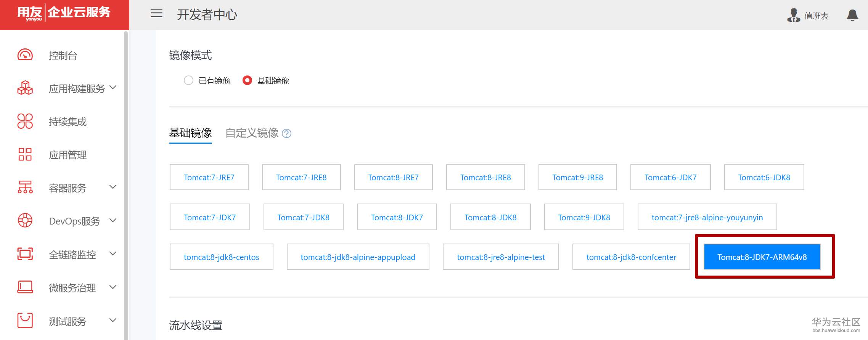Screen dimensions: 868x340
Task: Select the Tomcat:8-JRE8 image
Action: (485, 177)
